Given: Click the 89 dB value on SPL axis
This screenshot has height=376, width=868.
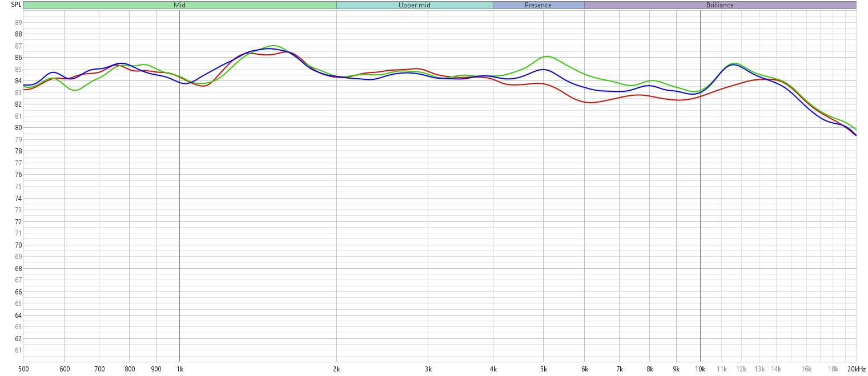Looking at the screenshot, I should click(18, 23).
